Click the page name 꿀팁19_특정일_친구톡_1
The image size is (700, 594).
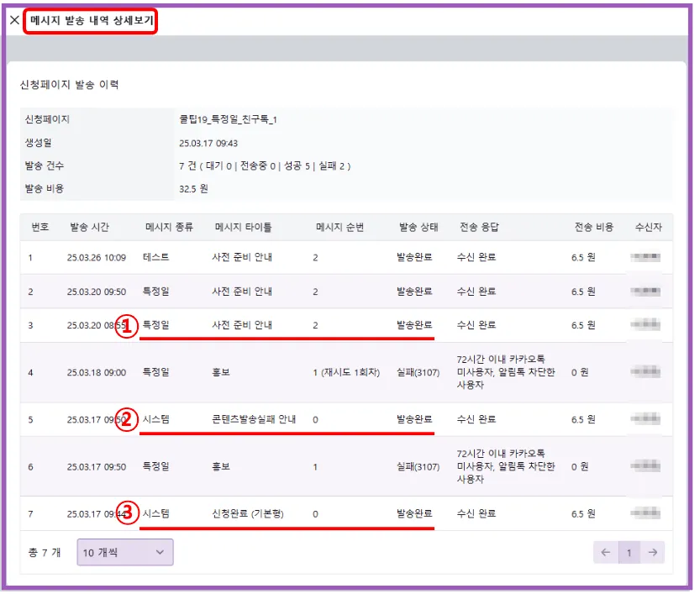click(x=228, y=119)
